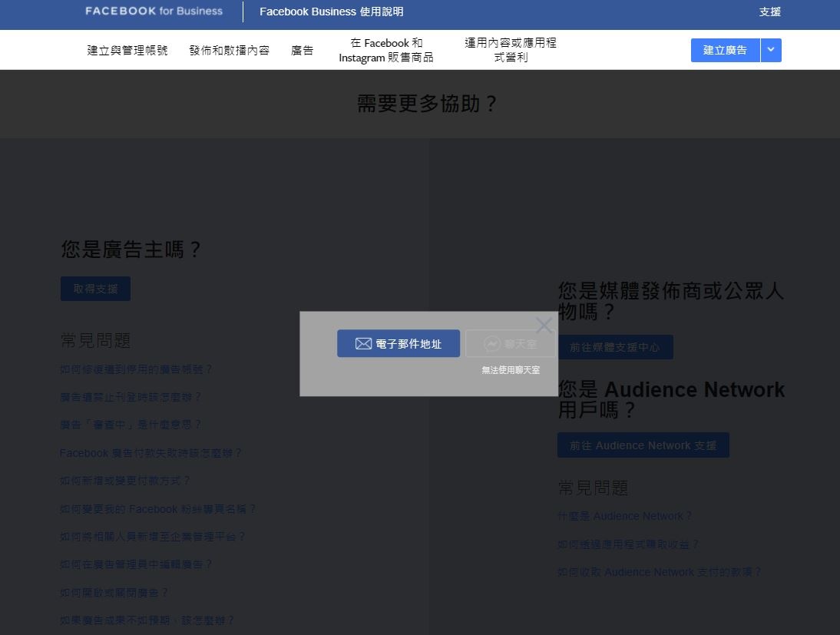Click 前往 Audience Network 支援 button
This screenshot has height=635, width=840.
[x=643, y=445]
